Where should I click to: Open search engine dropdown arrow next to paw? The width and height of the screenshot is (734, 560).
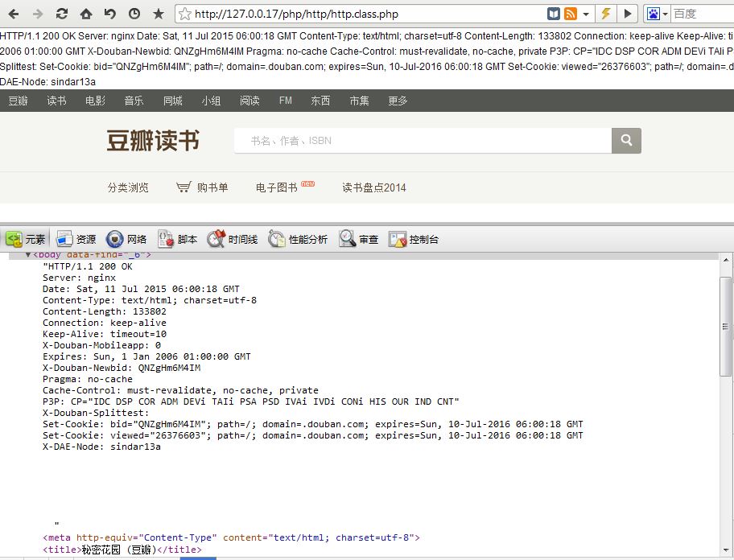[665, 14]
